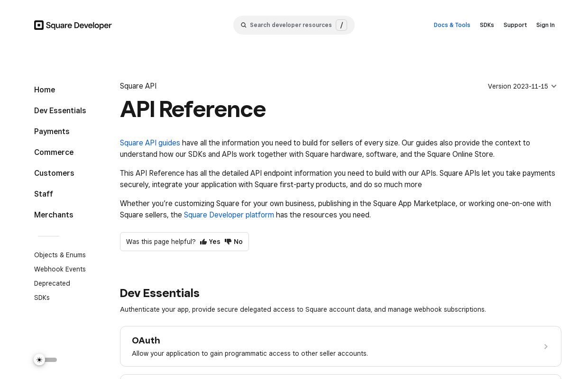Go to Home in the sidebar
588x379 pixels.
click(45, 90)
